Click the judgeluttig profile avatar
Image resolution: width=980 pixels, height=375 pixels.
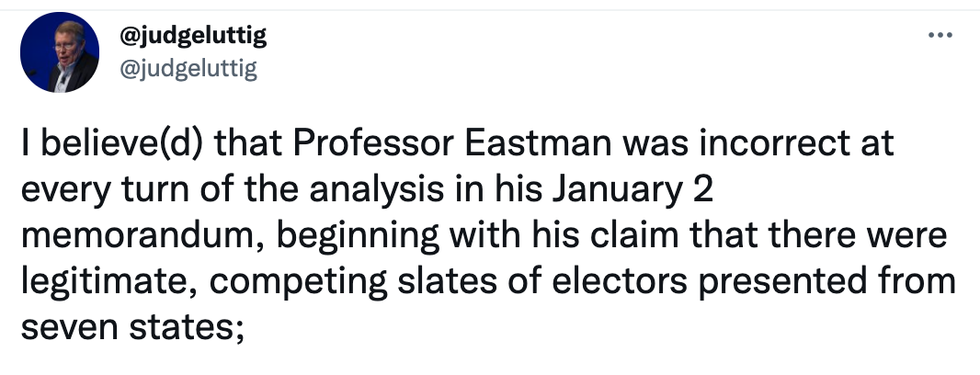tap(59, 52)
